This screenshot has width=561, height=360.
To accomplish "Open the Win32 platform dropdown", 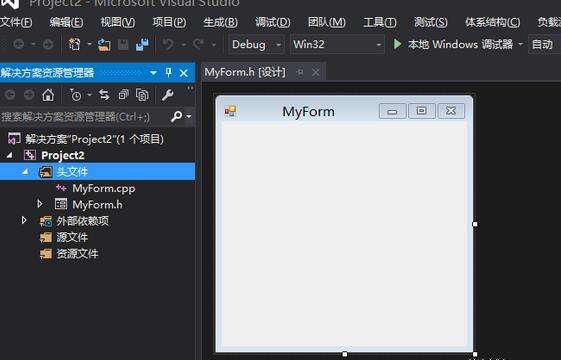I will 337,44.
